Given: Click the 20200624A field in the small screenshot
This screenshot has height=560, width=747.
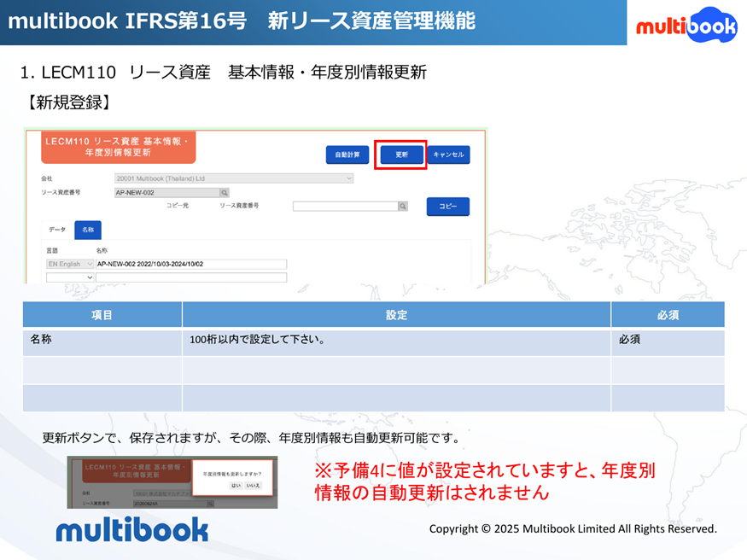Looking at the screenshot, I should point(170,504).
